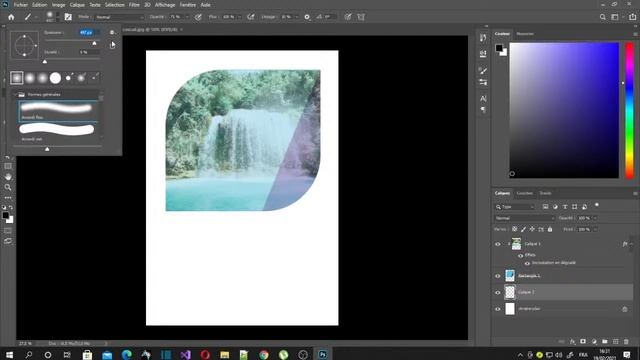Create a new layer

pyautogui.click(x=616, y=342)
